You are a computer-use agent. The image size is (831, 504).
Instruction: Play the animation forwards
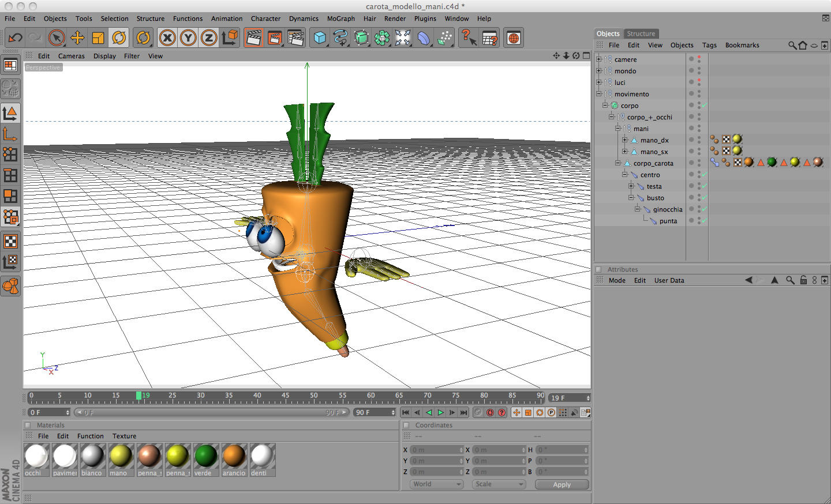click(440, 412)
